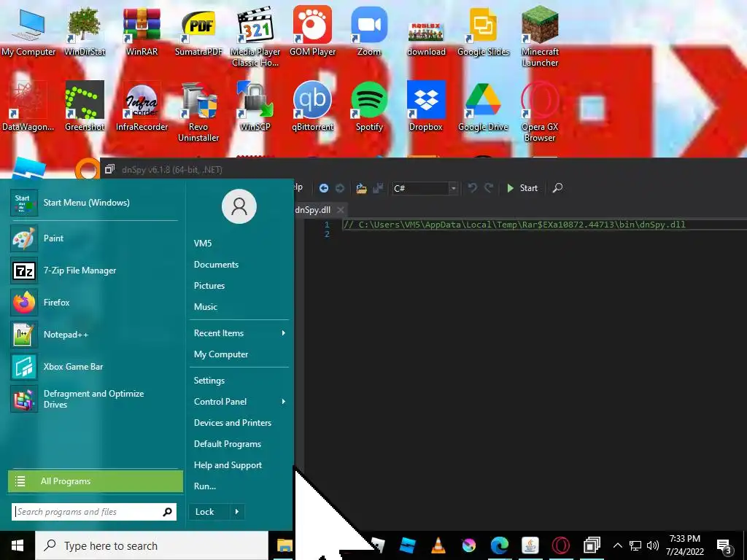The height and width of the screenshot is (560, 747).
Task: Open the Greenshot desktop shortcut
Action: (85, 106)
